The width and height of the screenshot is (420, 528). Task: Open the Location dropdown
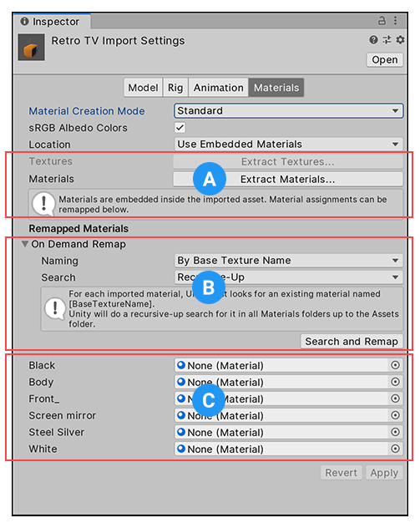[x=288, y=145]
